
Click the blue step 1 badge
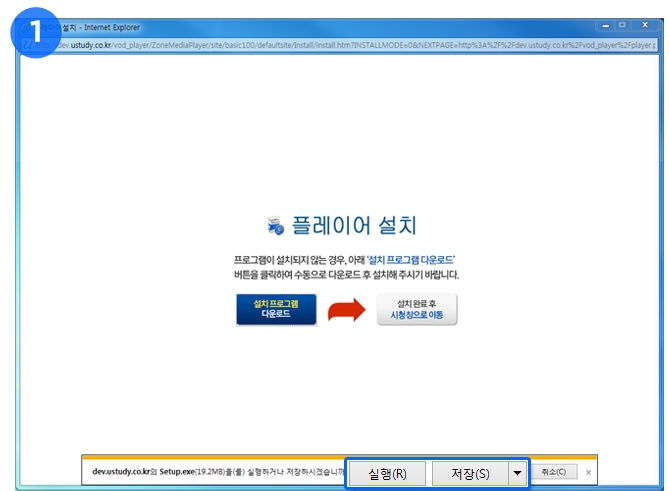[34, 32]
